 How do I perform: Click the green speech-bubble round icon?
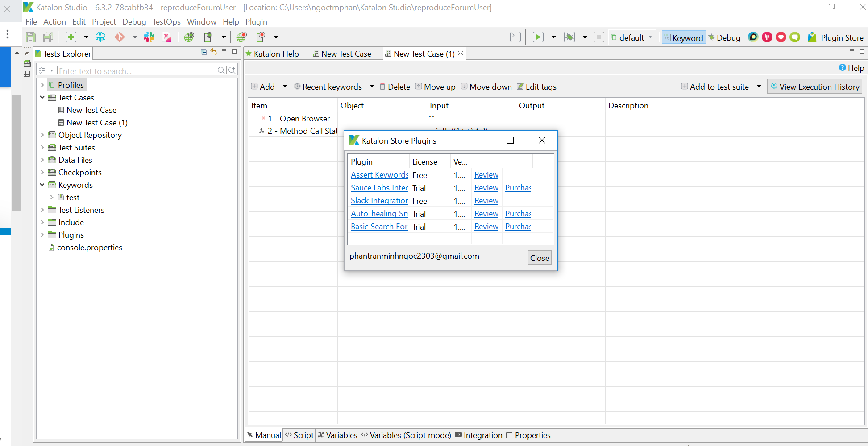pos(795,37)
